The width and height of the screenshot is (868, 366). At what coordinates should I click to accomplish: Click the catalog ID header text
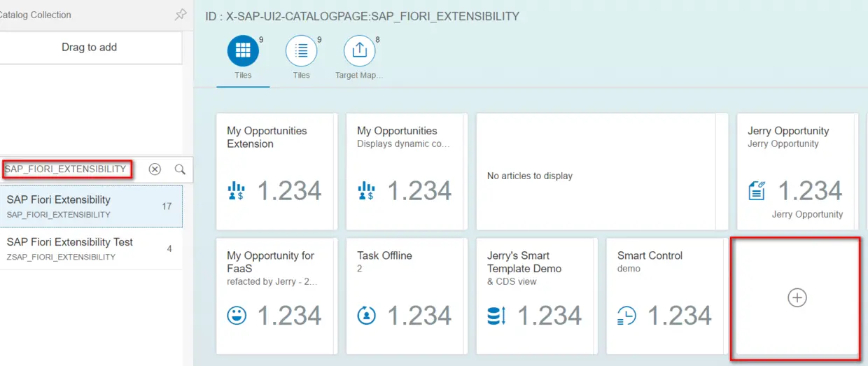pos(363,15)
